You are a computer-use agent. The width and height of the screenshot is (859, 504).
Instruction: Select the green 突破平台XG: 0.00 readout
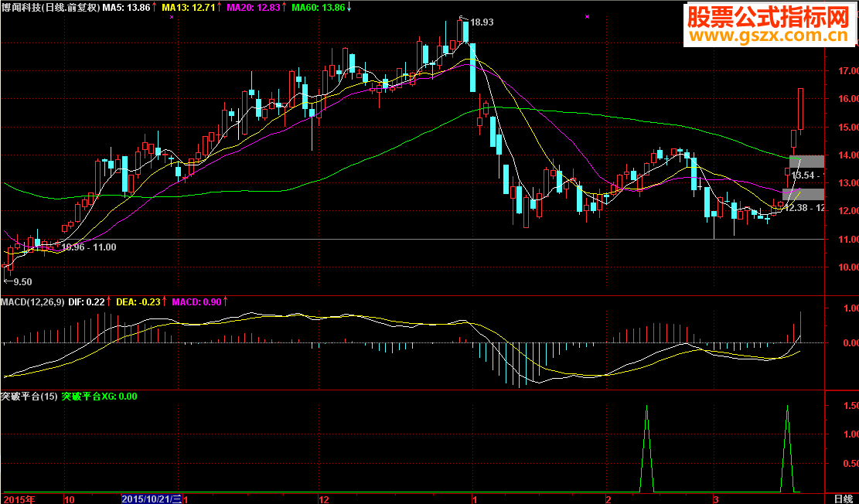pos(99,397)
